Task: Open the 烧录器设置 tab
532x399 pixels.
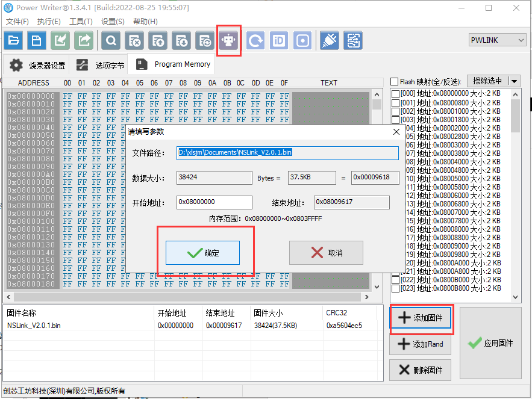Action: click(x=37, y=66)
